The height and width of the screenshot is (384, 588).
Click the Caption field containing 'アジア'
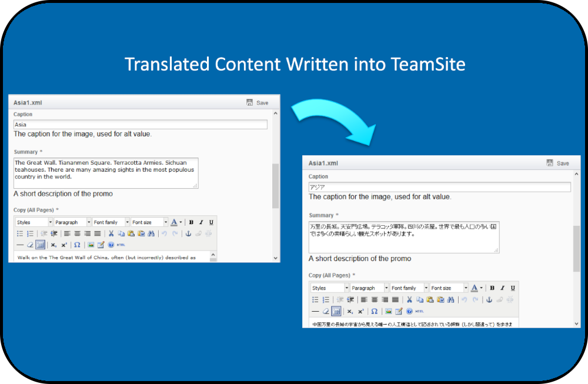[x=439, y=187]
